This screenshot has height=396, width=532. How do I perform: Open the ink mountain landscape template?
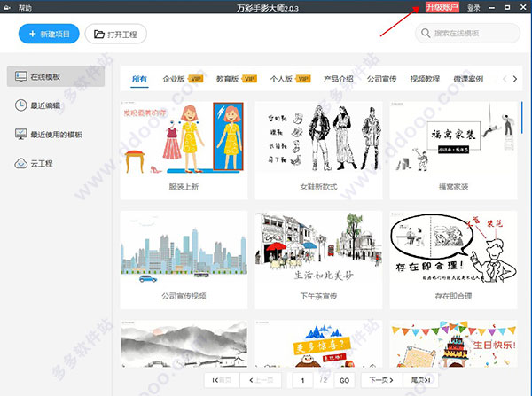coord(184,344)
